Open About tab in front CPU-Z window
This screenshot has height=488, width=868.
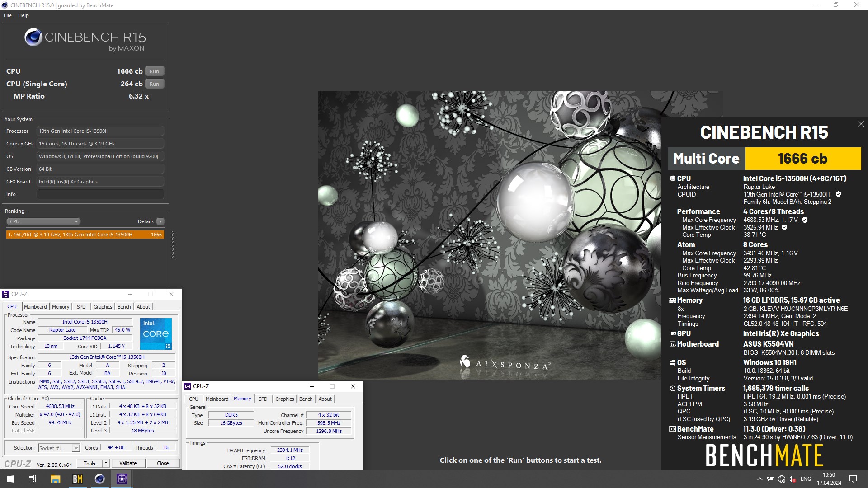pos(325,399)
